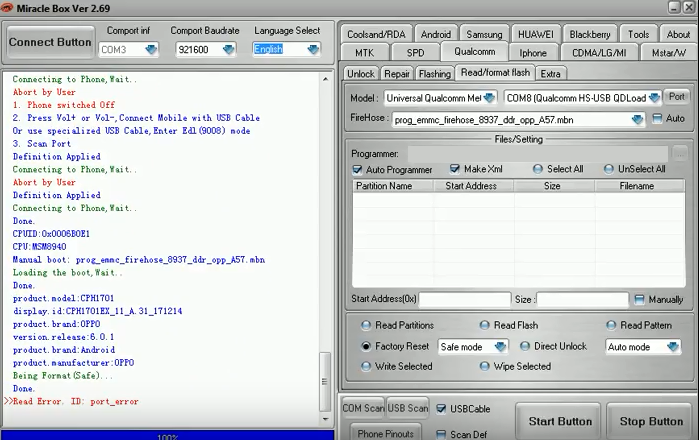Click the COM Scan button

pos(362,408)
